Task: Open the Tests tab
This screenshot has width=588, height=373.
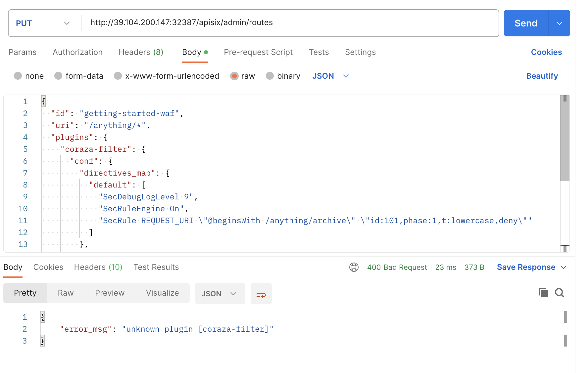Action: pos(318,52)
